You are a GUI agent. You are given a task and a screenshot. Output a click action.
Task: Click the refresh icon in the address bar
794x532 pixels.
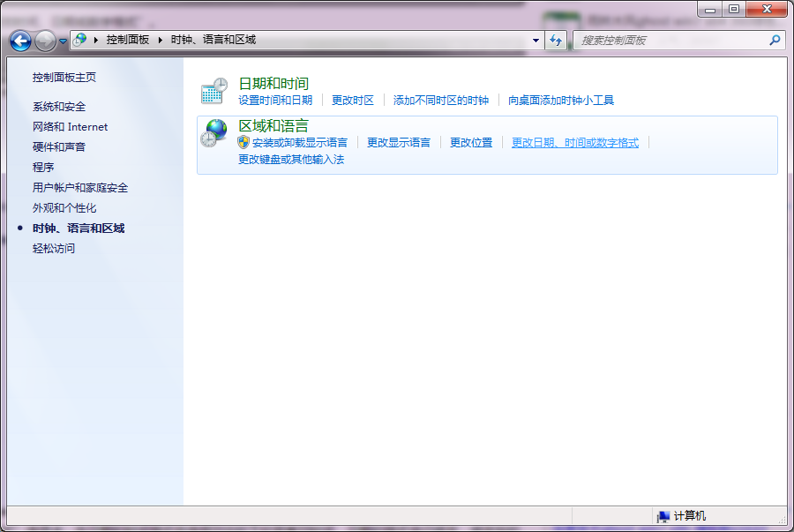point(556,40)
